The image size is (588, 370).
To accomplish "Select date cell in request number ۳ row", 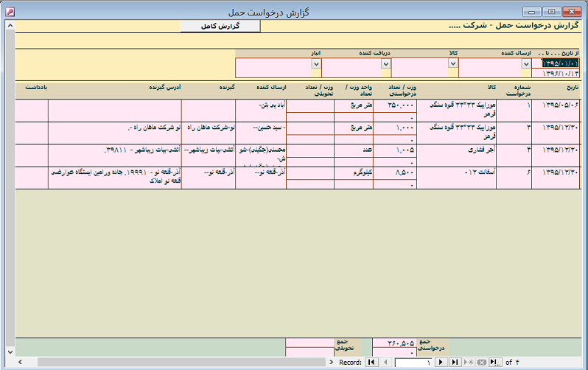I will pyautogui.click(x=556, y=133).
